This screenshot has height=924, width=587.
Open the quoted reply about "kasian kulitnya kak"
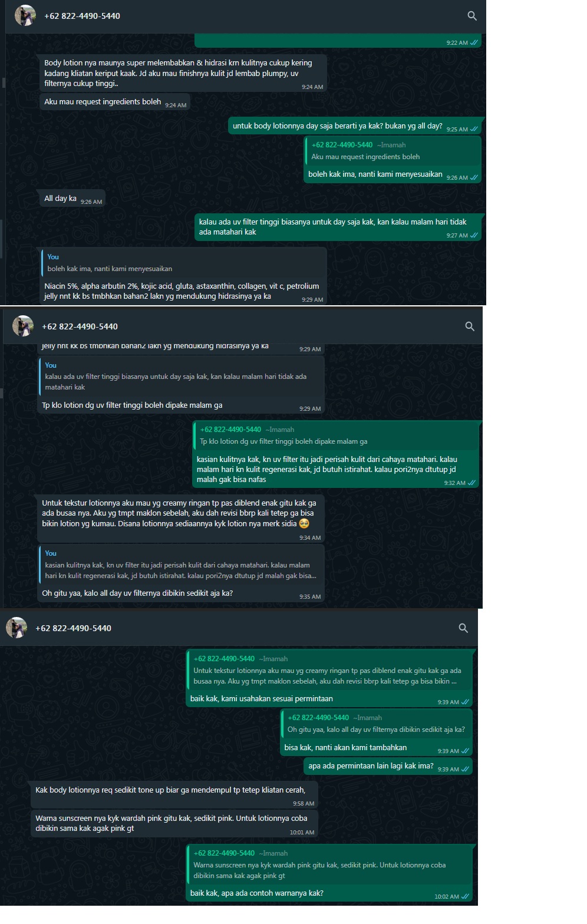point(182,565)
